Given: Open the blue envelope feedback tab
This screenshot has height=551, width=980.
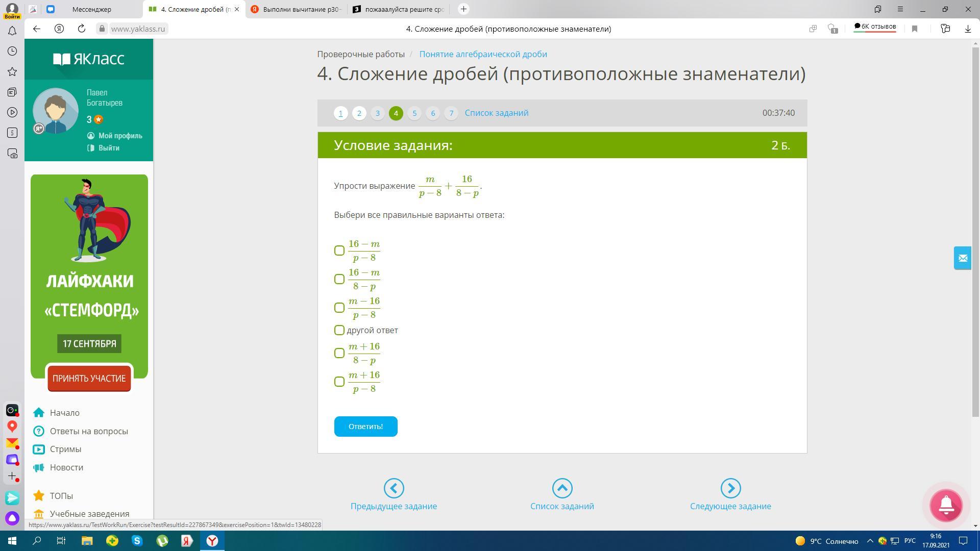Looking at the screenshot, I should pos(963,258).
